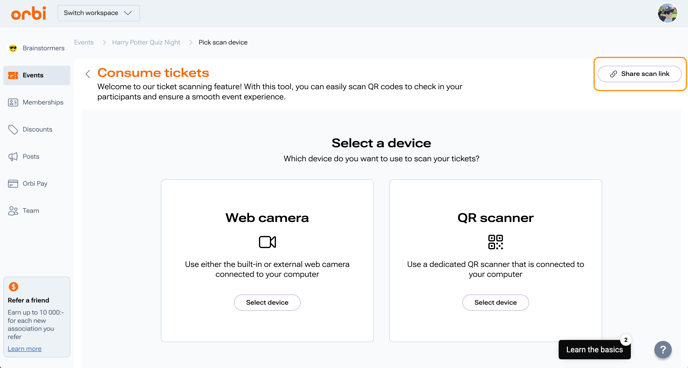Open the Learn more referral link
Image resolution: width=688 pixels, height=368 pixels.
point(25,349)
